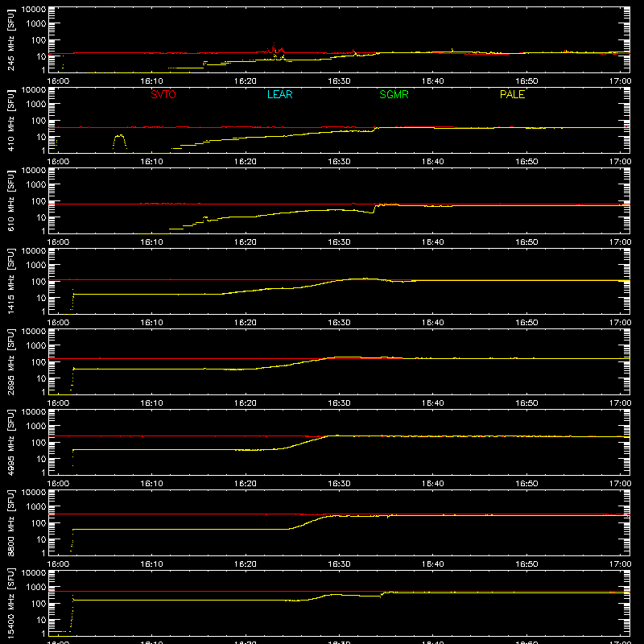The image size is (644, 644).
Task: Click 17:00 label under the 410 MHz panel
Action: coord(620,162)
